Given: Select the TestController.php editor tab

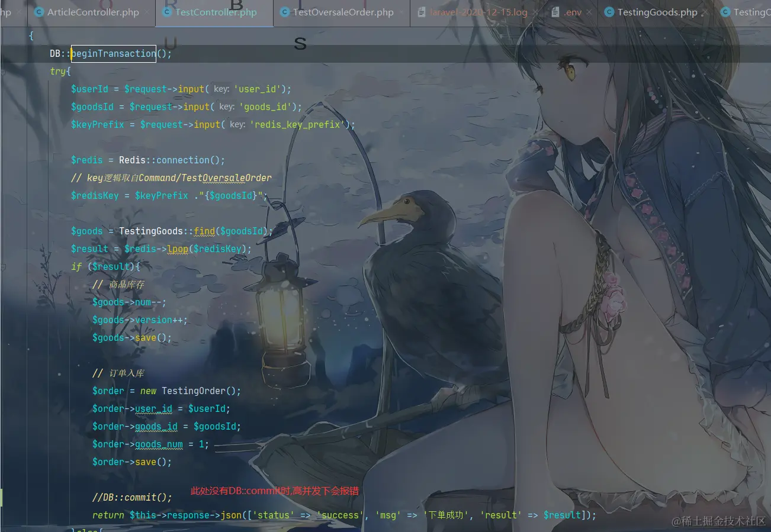Looking at the screenshot, I should pyautogui.click(x=216, y=12).
